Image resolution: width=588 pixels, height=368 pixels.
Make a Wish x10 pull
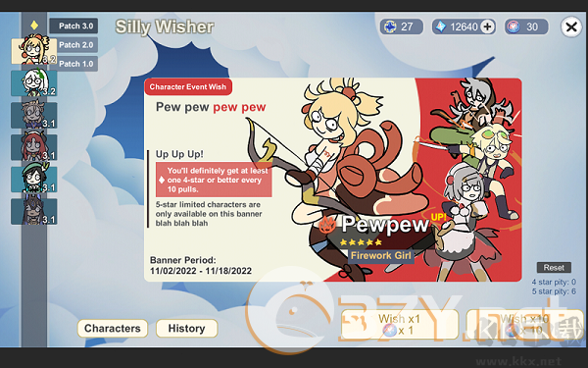(524, 325)
